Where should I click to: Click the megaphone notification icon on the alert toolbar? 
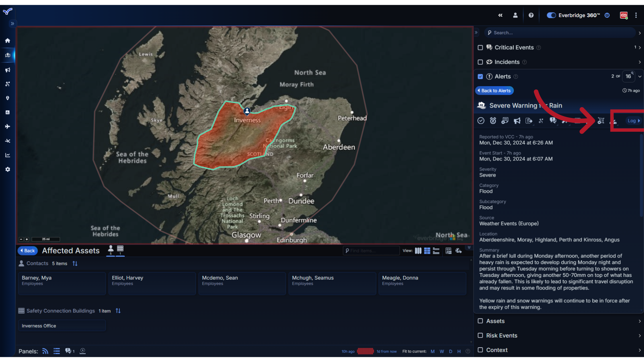[x=517, y=121]
